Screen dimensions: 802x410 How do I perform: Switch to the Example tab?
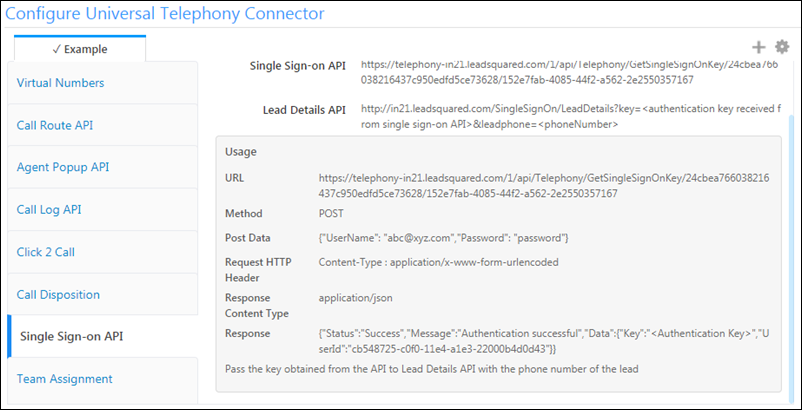pyautogui.click(x=80, y=48)
